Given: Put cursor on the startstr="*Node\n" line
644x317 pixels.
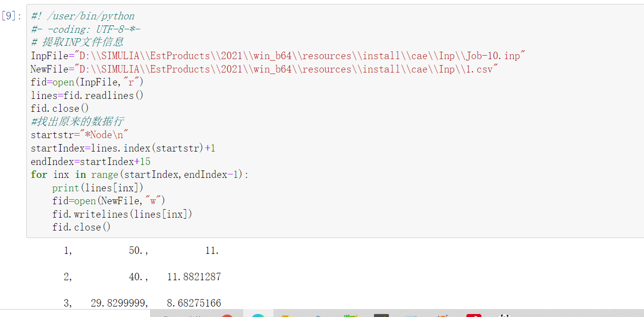Looking at the screenshot, I should pos(80,135).
